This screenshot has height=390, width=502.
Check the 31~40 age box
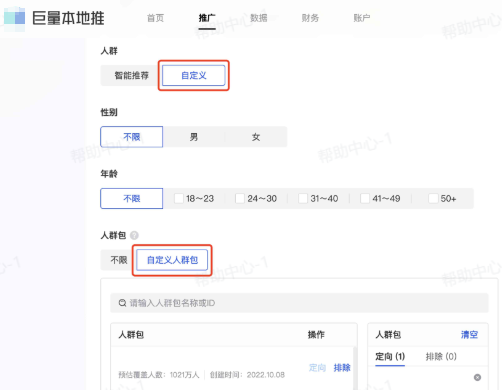point(303,199)
